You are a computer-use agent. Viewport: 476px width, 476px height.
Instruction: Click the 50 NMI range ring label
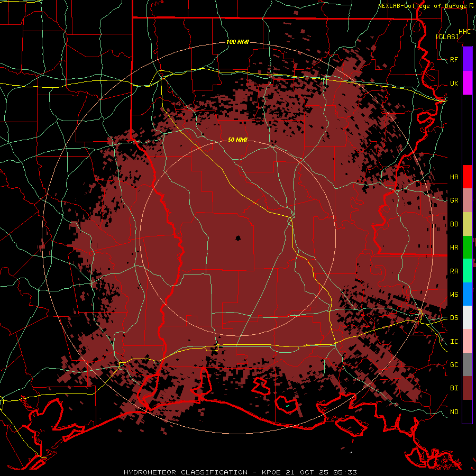pos(237,140)
